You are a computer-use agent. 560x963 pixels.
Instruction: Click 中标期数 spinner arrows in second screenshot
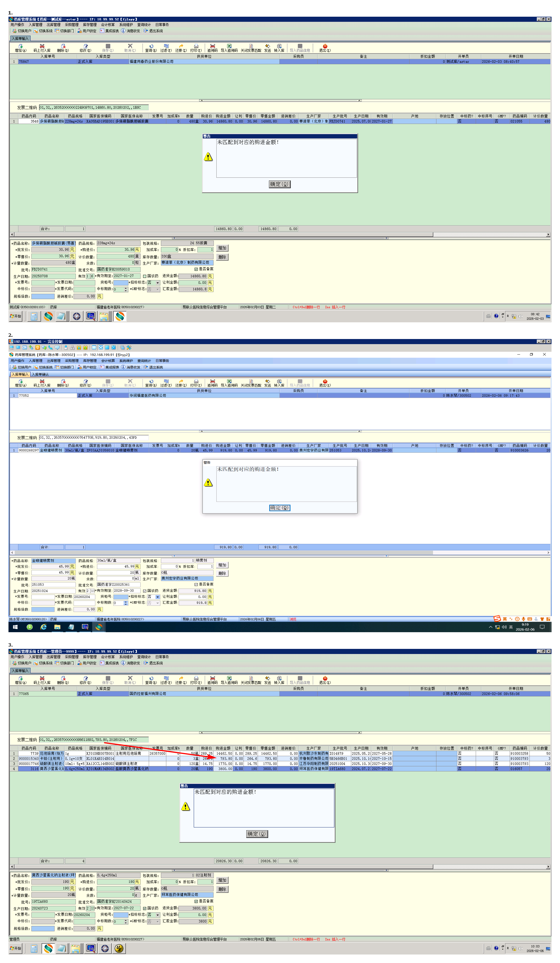126,603
